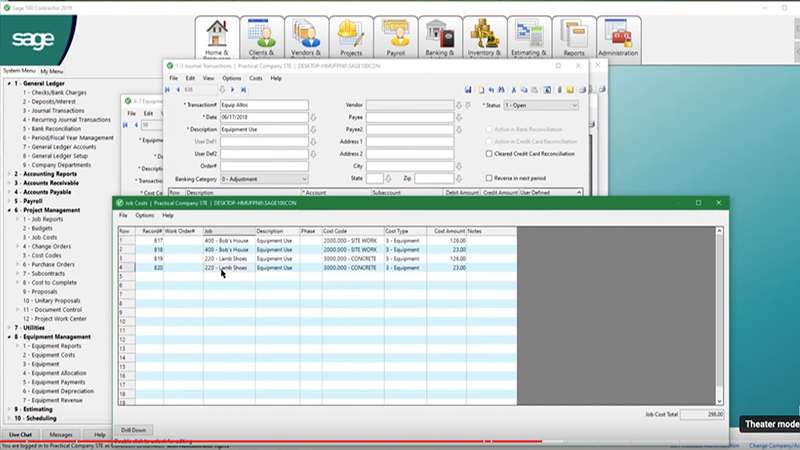The width and height of the screenshot is (800, 450).
Task: Open the Home & Resources module icon
Action: (x=217, y=38)
